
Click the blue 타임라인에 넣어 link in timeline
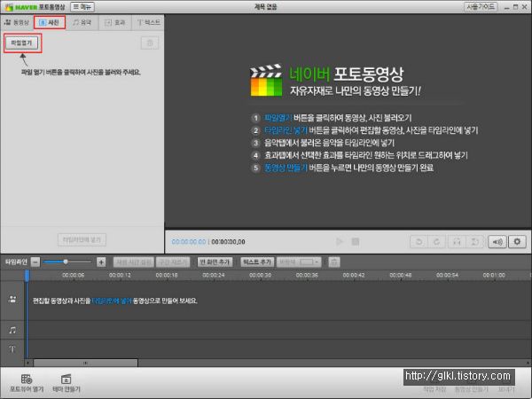point(112,301)
